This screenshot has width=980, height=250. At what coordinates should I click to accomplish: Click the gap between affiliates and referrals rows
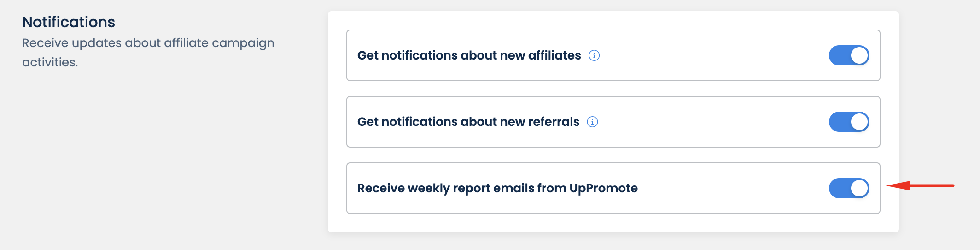(612, 89)
